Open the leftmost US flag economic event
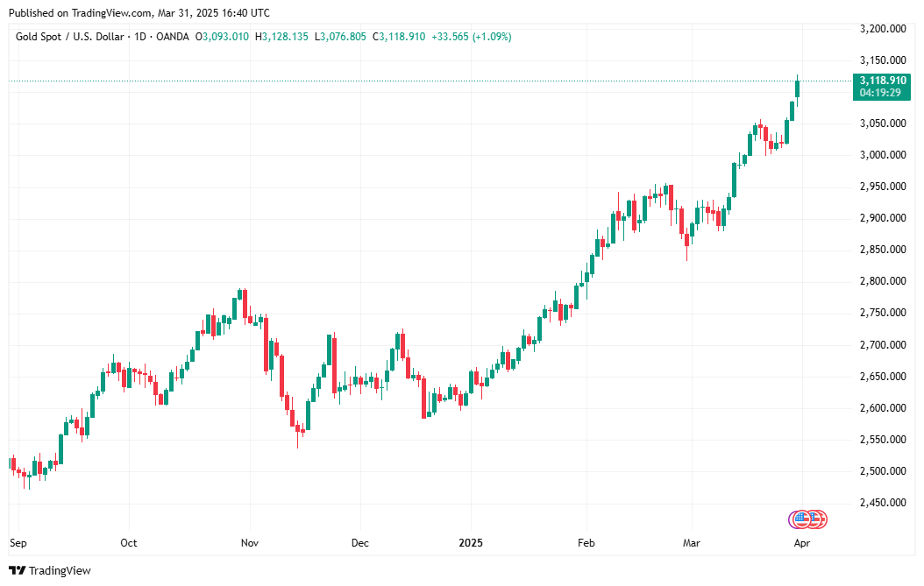This screenshot has width=924, height=586. point(800,519)
